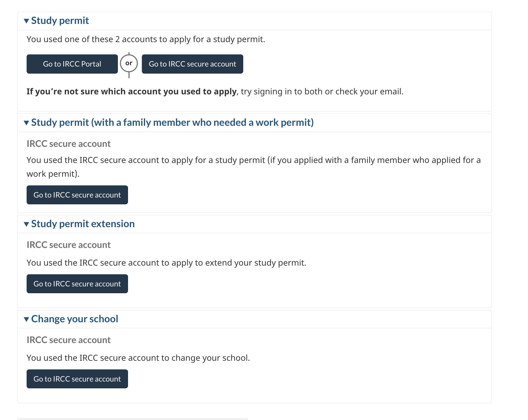
Task: Collapse the Study permit with family member section
Action: [172, 123]
